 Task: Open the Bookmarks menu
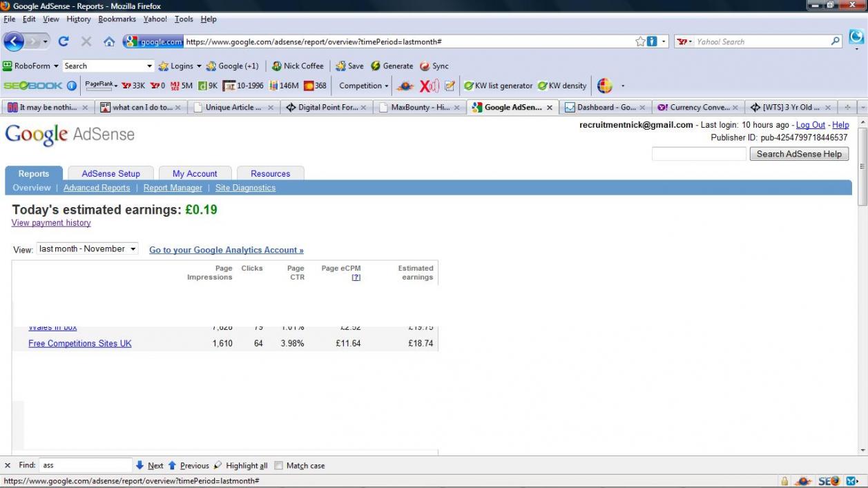117,19
